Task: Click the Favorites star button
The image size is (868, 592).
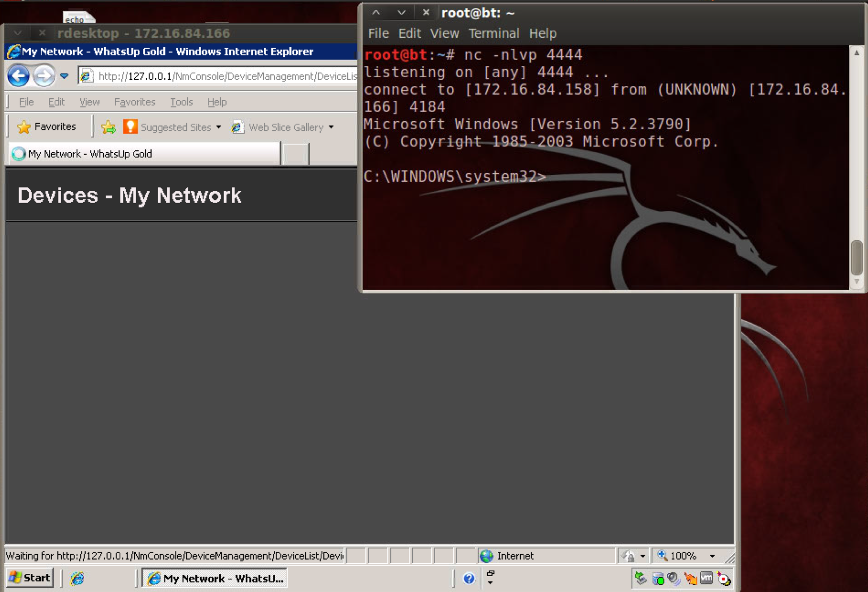Action: tap(46, 126)
